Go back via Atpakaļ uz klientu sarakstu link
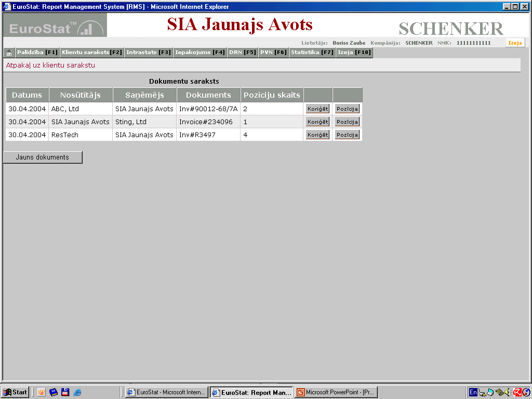The image size is (532, 399). pos(50,65)
